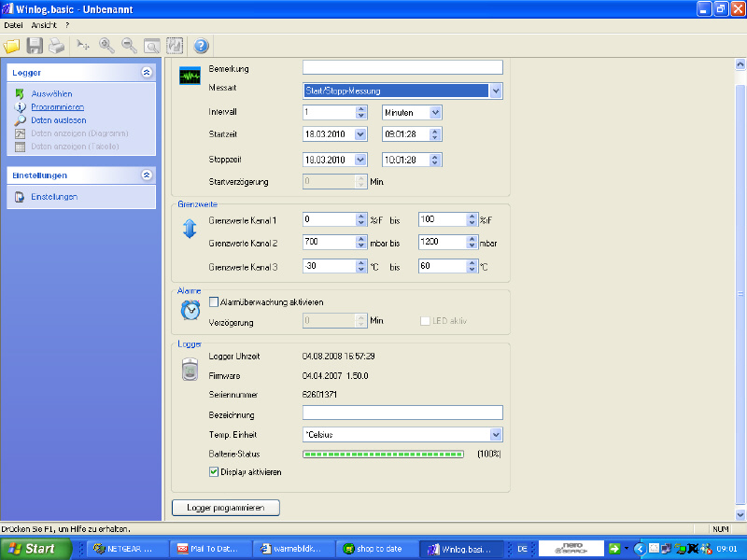Click the Batterie-Status progress bar
Screen dimensions: 747x560
(383, 455)
